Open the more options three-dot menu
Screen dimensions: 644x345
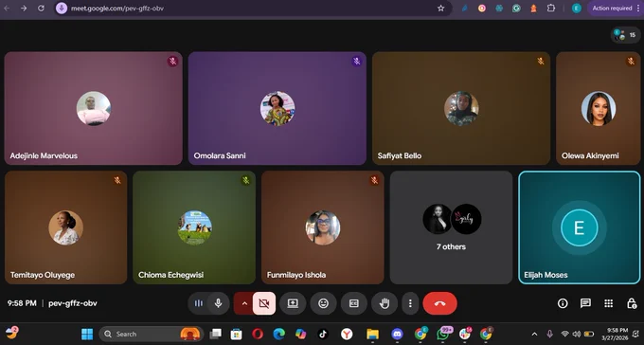pos(410,303)
